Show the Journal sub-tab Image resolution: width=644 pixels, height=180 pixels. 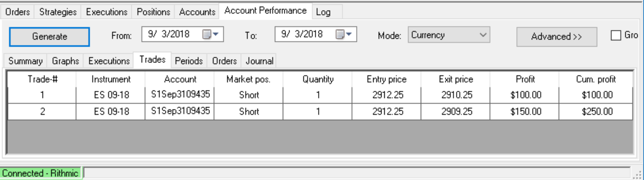click(259, 61)
